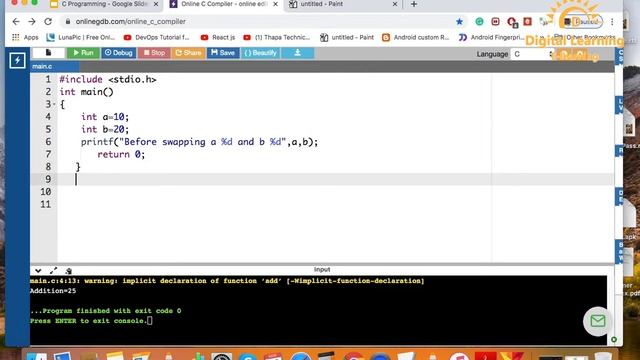Save the current code
This screenshot has width=640, height=360.
click(223, 53)
